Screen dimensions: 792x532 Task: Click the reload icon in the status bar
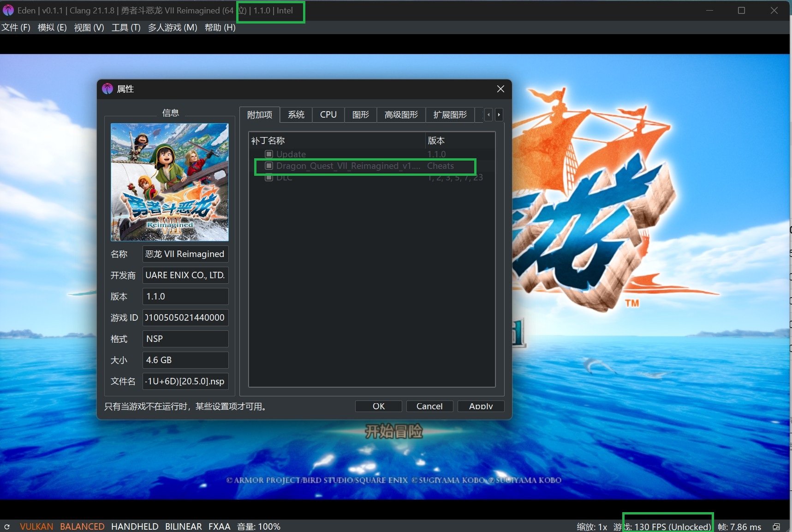pos(7,526)
